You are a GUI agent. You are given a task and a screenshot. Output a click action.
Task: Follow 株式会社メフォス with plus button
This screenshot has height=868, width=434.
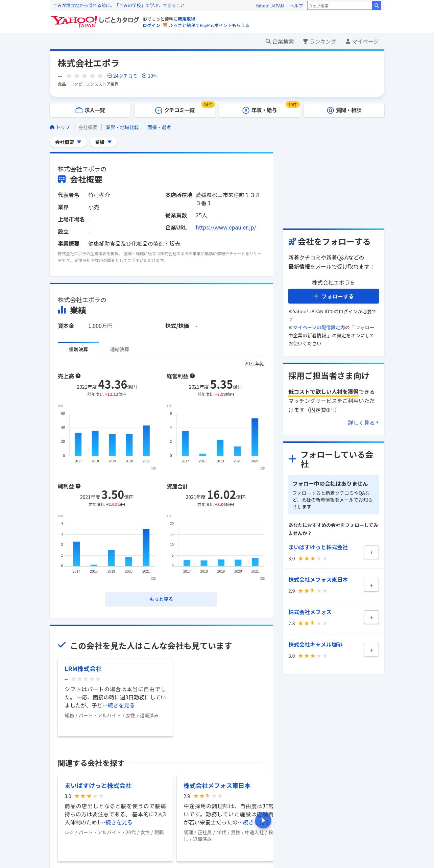pos(371,617)
